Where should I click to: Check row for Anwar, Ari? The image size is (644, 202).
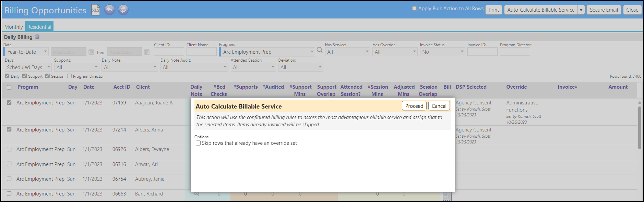[x=9, y=164]
